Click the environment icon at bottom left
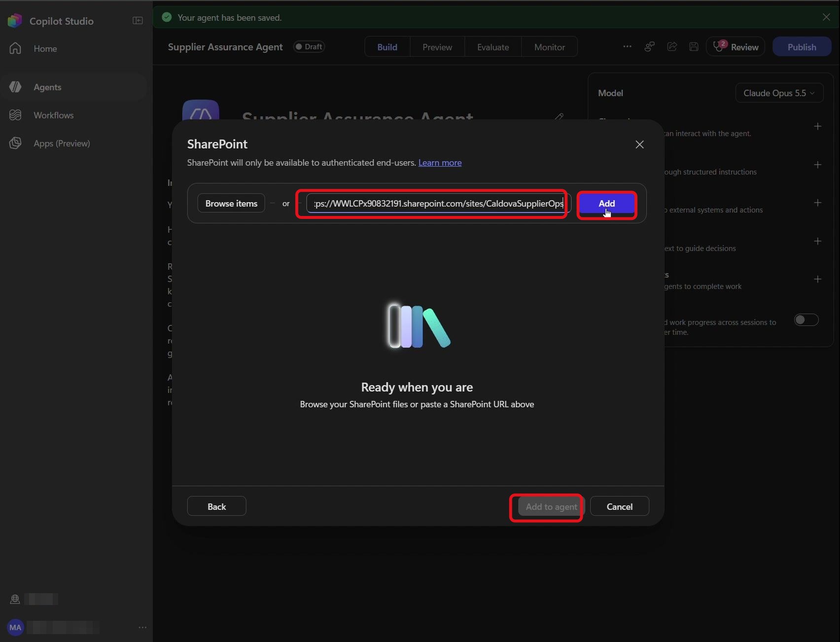Image resolution: width=840 pixels, height=642 pixels. [15, 599]
